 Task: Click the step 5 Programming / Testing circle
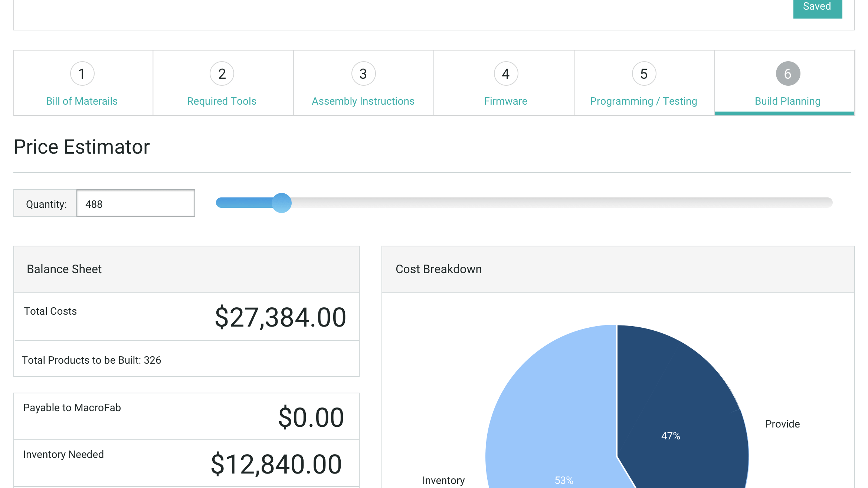[643, 73]
